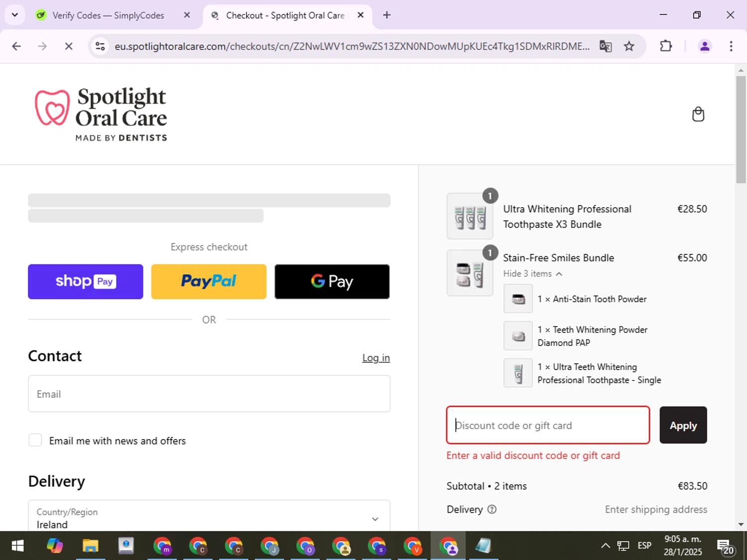Click the network status tray icon
Image resolution: width=747 pixels, height=560 pixels.
(x=623, y=546)
